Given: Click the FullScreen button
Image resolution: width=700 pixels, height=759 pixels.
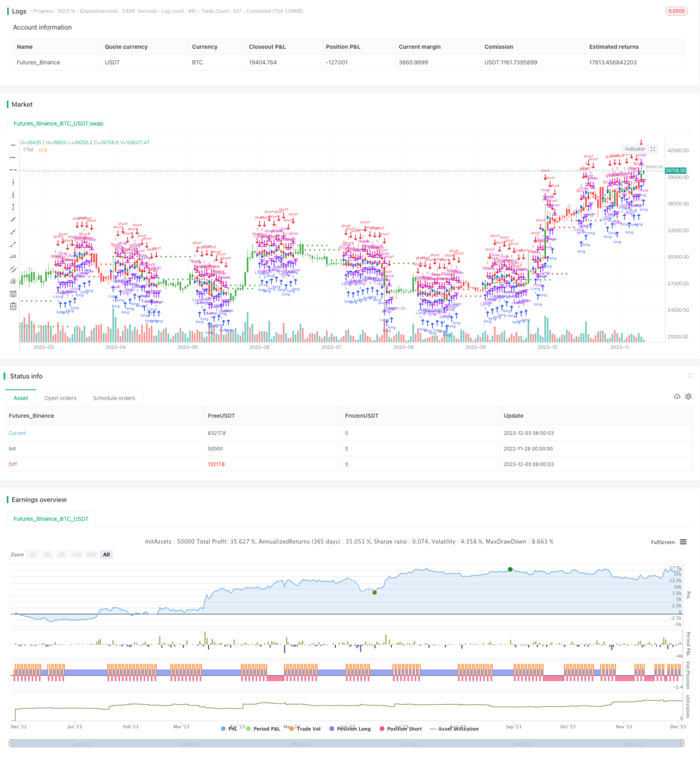Looking at the screenshot, I should click(662, 542).
